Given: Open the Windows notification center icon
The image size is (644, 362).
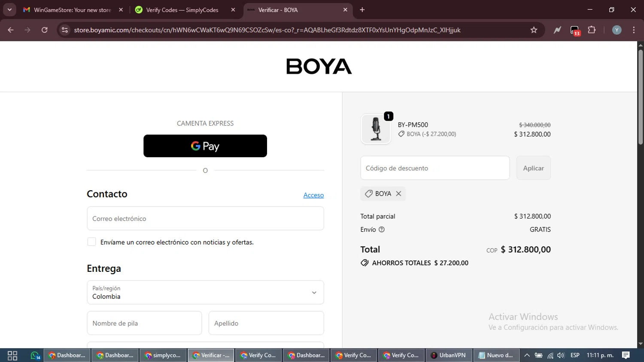Looking at the screenshot, I should tap(626, 355).
